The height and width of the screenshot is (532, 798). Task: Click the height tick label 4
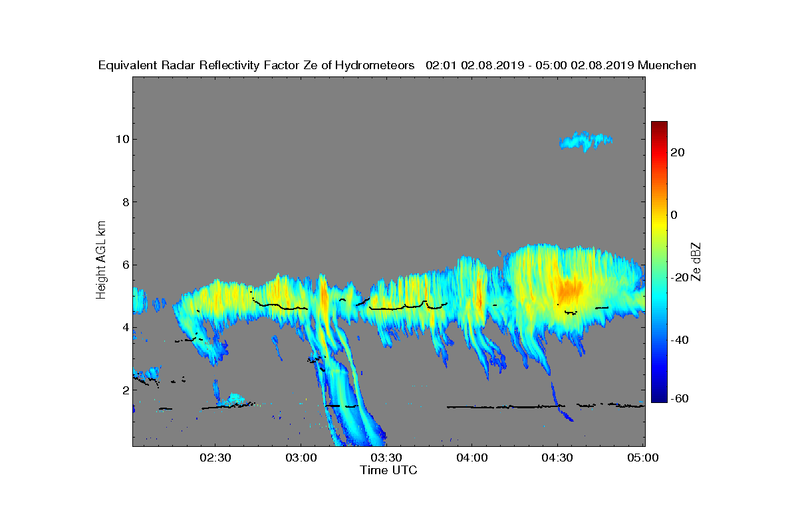125,327
